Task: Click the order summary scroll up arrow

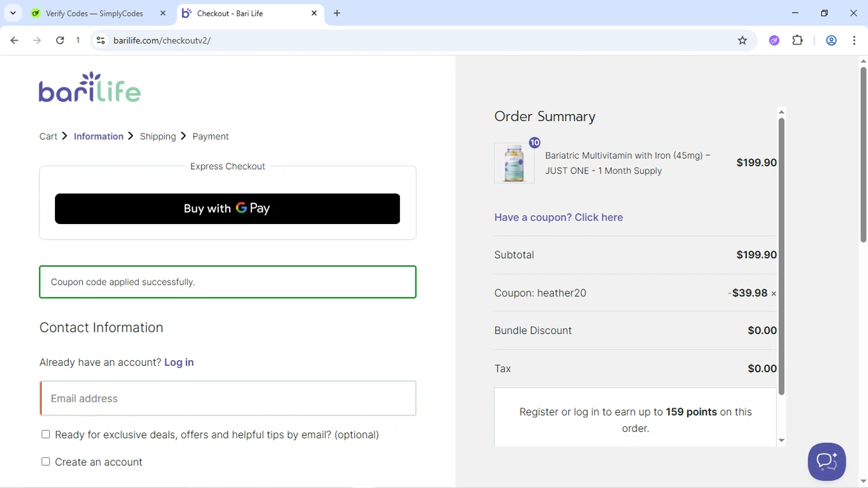Action: [x=781, y=112]
